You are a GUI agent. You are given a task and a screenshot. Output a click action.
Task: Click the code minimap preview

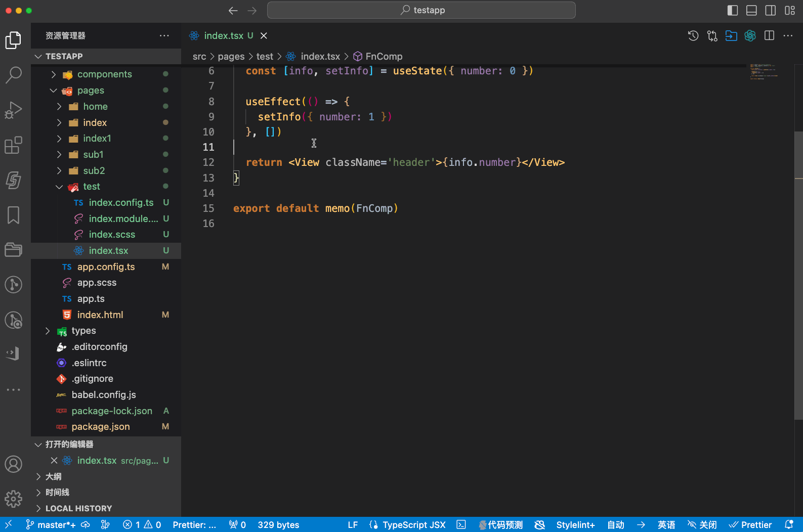point(764,72)
